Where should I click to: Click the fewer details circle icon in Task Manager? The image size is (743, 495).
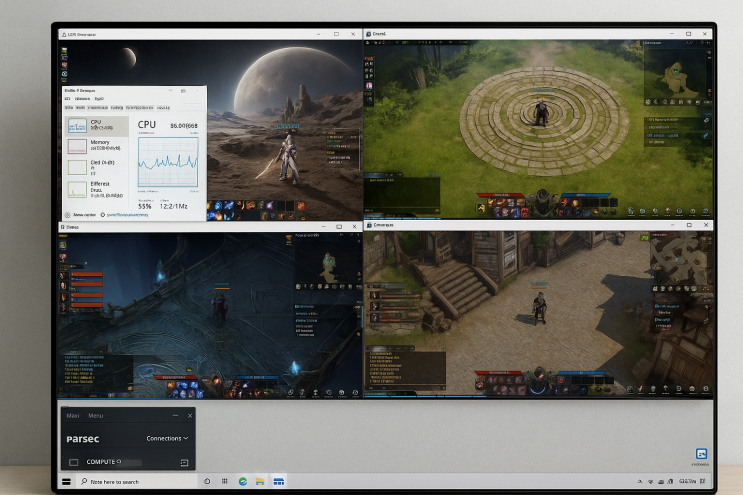pyautogui.click(x=68, y=215)
